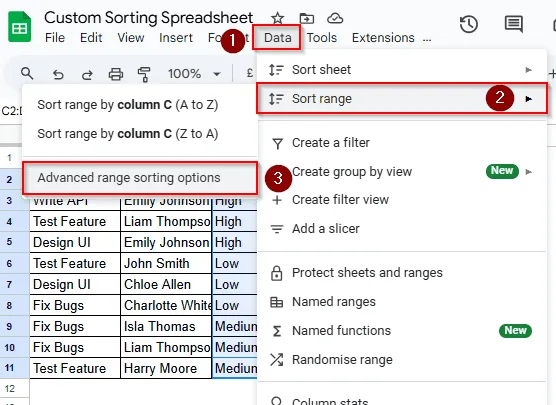Expand Create group by view
Viewport: 556px width, 405px height.
click(401, 172)
